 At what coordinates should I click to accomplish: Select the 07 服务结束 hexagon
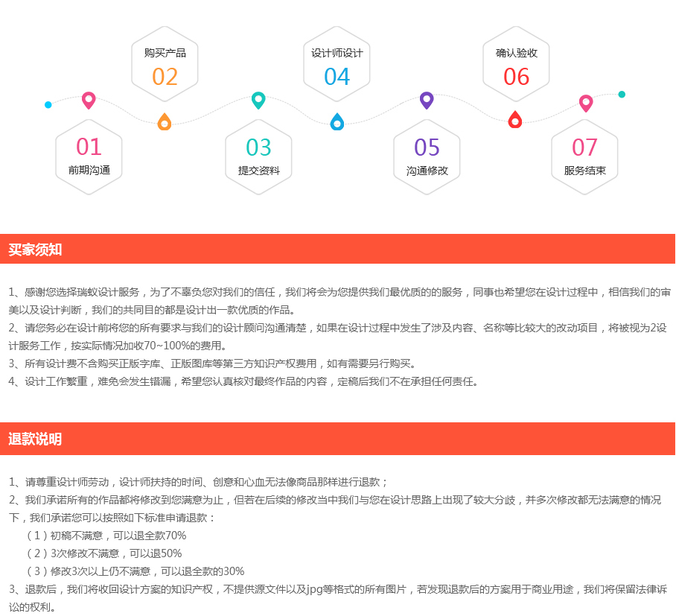click(584, 157)
